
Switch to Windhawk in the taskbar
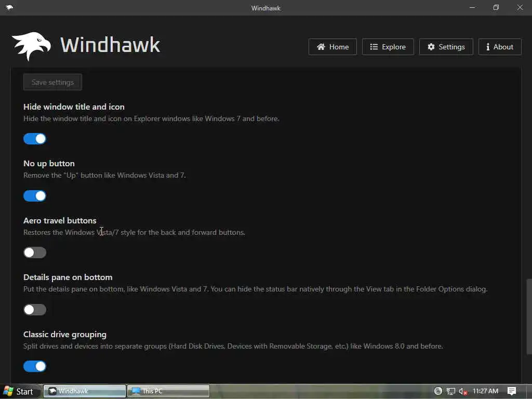pos(85,391)
